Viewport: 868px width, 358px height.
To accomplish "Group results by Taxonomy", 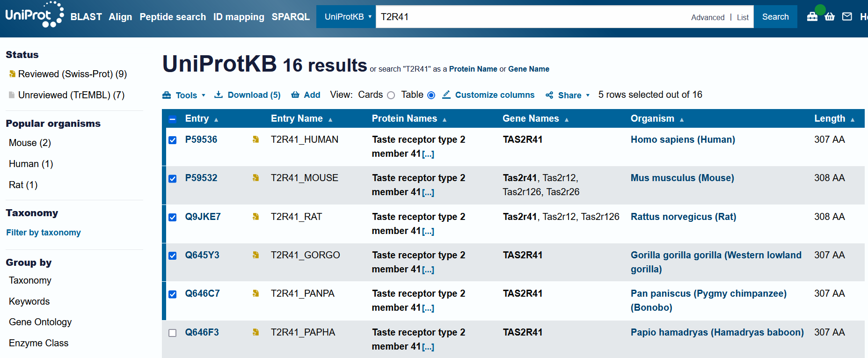I will [30, 280].
